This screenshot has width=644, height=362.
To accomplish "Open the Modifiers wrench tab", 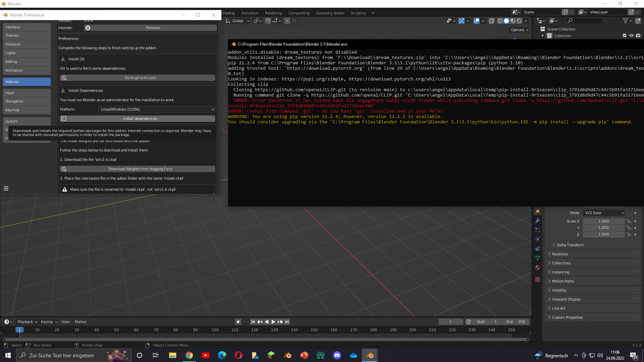I will [x=538, y=221].
